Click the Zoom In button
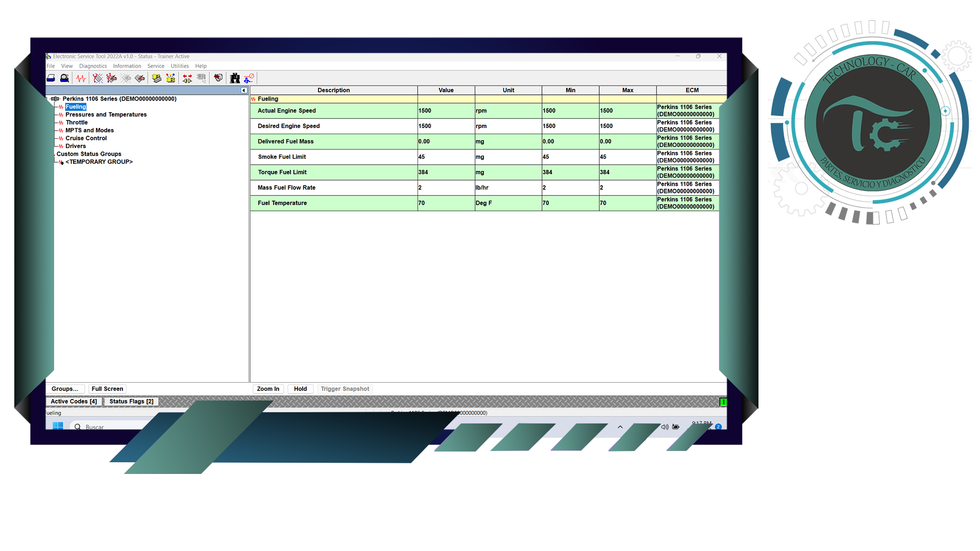 click(x=268, y=389)
